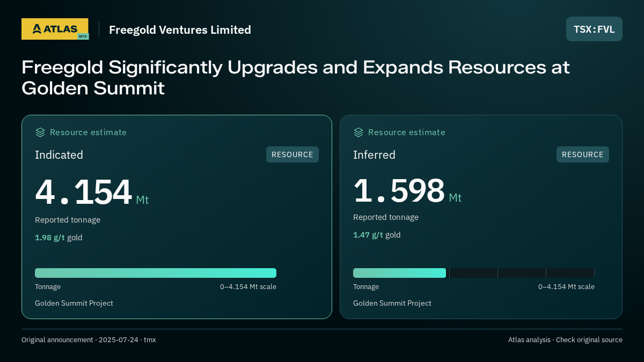644x362 pixels.
Task: Click the RESOURCE tag on Indicated card
Action: point(292,154)
